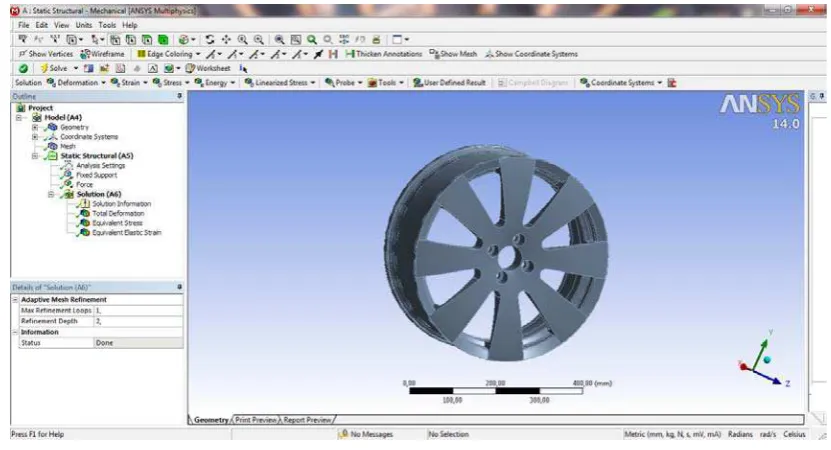This screenshot has width=831, height=450.
Task: Click the red icon after Coordinate Systems dropdown
Action: point(672,83)
